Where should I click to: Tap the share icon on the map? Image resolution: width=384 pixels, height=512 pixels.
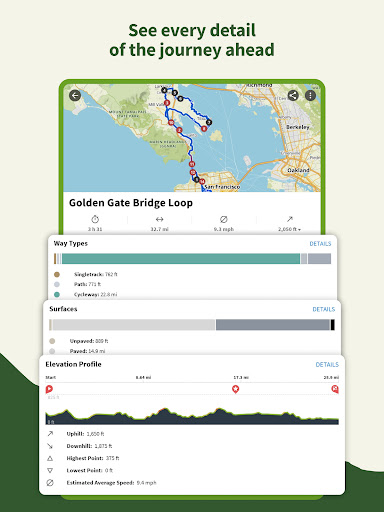coord(293,96)
